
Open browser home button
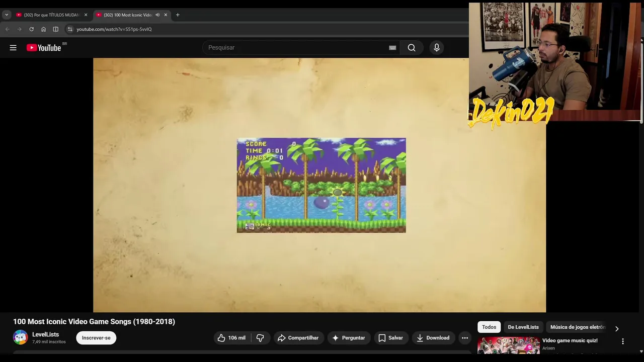[43, 29]
